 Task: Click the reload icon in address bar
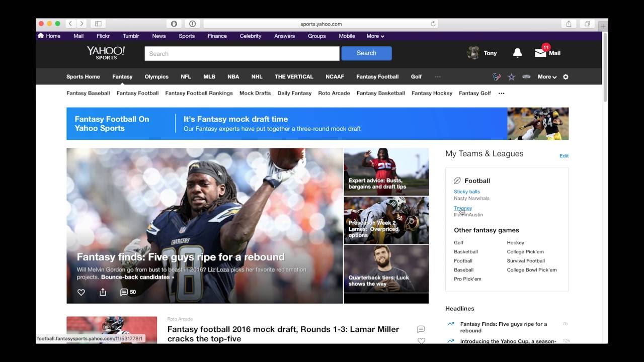point(433,24)
